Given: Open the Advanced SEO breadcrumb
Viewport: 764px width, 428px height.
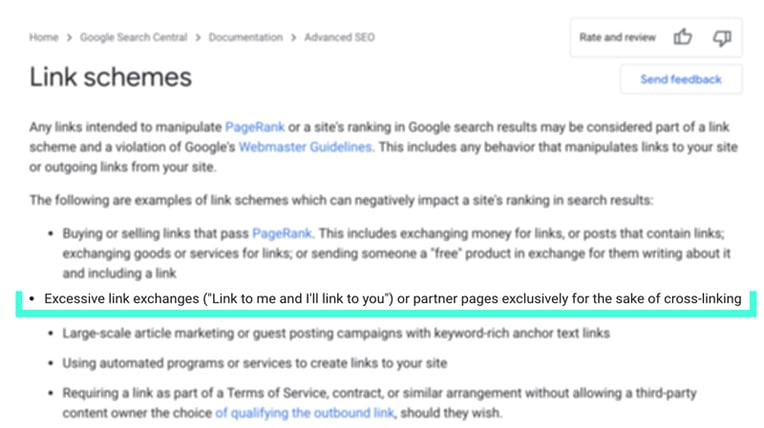Looking at the screenshot, I should (x=340, y=38).
